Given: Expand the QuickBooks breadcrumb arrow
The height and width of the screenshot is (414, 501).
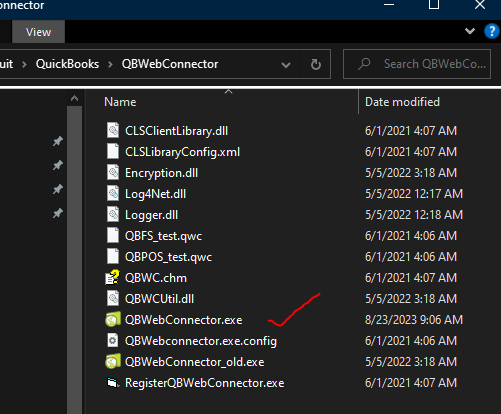Looking at the screenshot, I should [110, 64].
